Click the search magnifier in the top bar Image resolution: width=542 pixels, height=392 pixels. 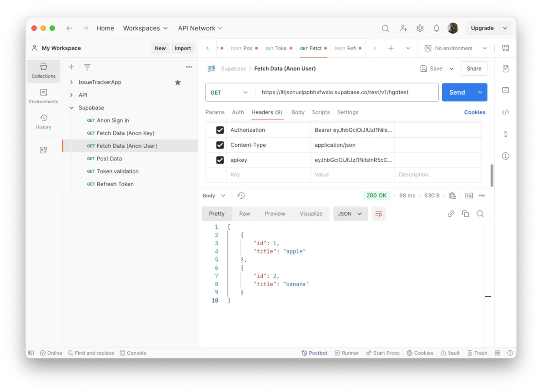(x=385, y=28)
